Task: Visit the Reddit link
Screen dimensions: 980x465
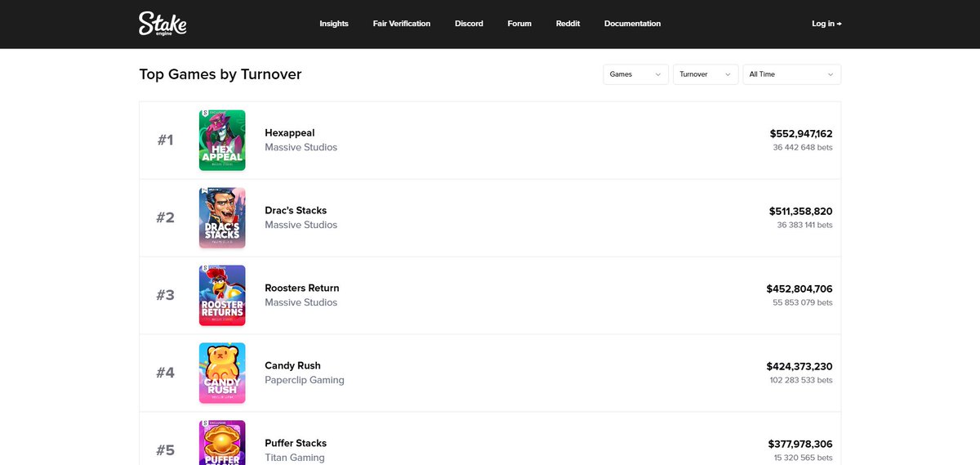Action: tap(568, 24)
